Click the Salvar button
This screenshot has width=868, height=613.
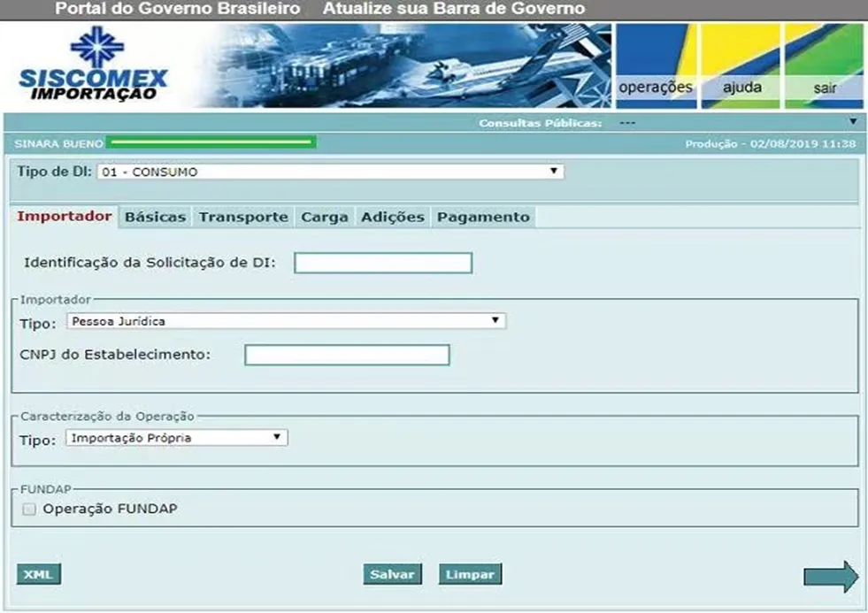(x=392, y=575)
